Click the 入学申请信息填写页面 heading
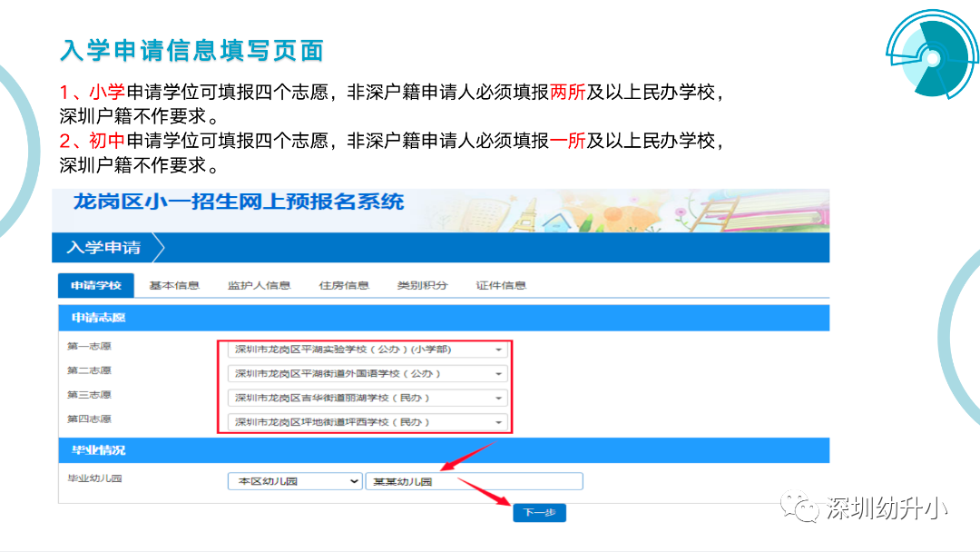Screen dimensions: 980x552 coord(191,51)
